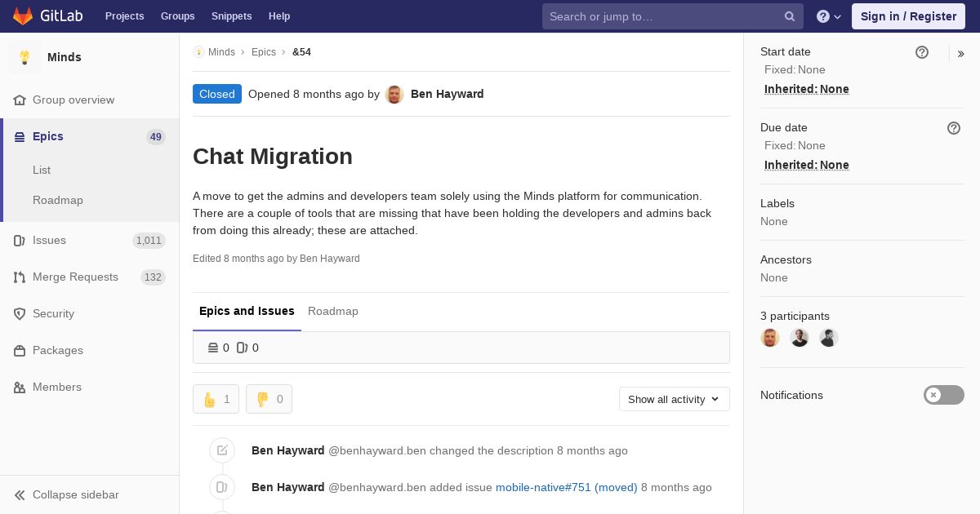The width and height of the screenshot is (980, 514).
Task: Click Ben Hayward's avatar in the header
Action: [394, 94]
